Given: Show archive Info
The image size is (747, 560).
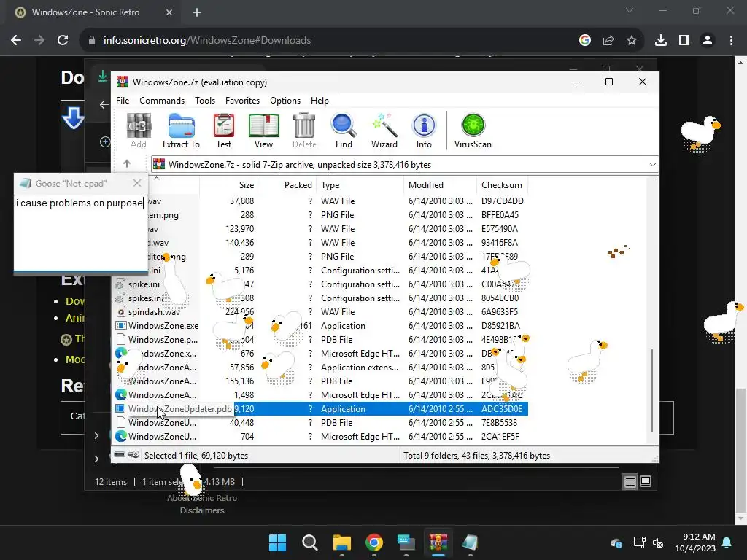Looking at the screenshot, I should (424, 131).
